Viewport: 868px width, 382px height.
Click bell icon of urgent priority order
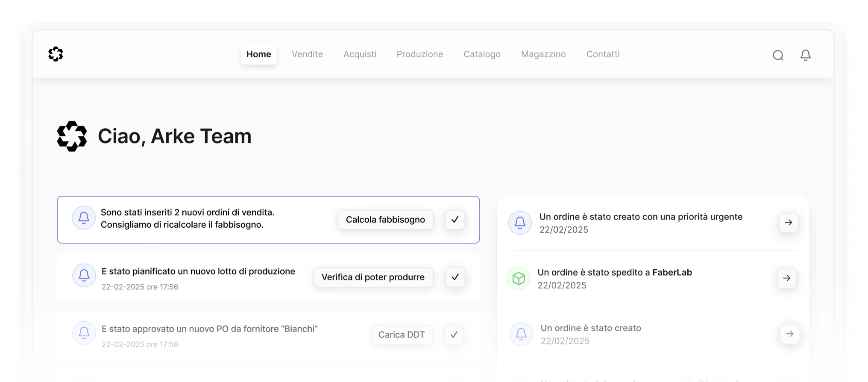520,223
